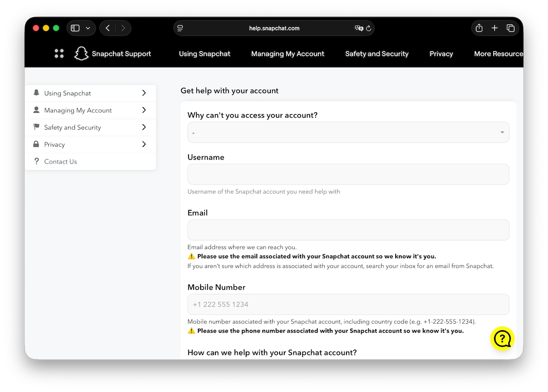Viewport: 548px width, 392px height.
Task: Open a new tab with plus icon
Action: pyautogui.click(x=495, y=28)
